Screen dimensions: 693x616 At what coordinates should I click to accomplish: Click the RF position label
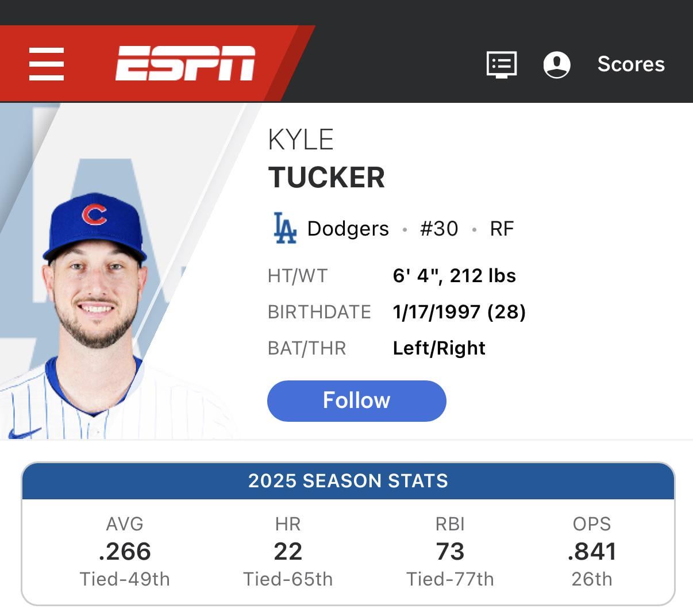502,229
